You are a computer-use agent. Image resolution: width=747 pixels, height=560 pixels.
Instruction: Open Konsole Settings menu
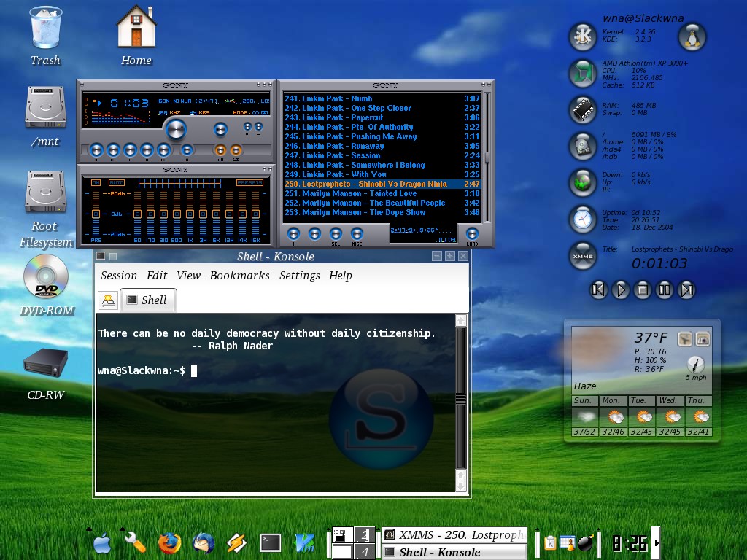[x=299, y=276]
